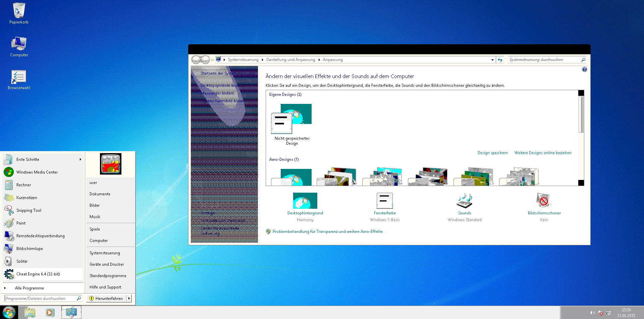
Task: Click the back arrow in Anpassung window
Action: click(196, 60)
